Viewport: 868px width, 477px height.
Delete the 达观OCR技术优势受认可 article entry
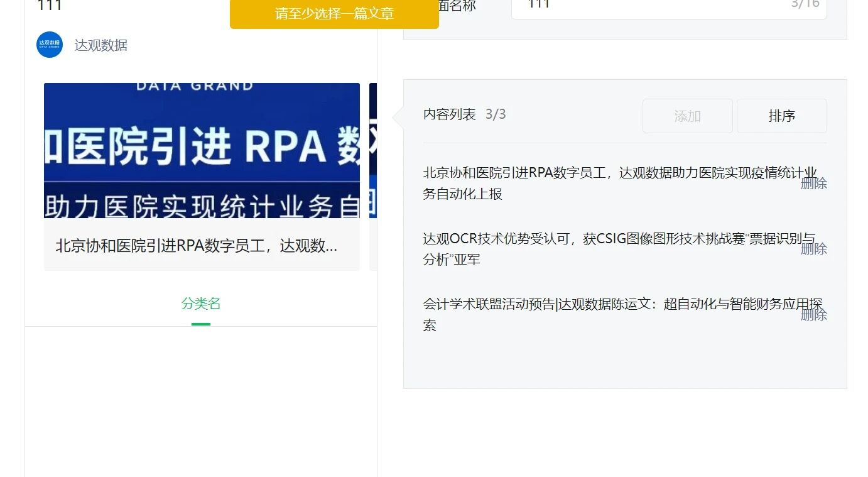(814, 249)
